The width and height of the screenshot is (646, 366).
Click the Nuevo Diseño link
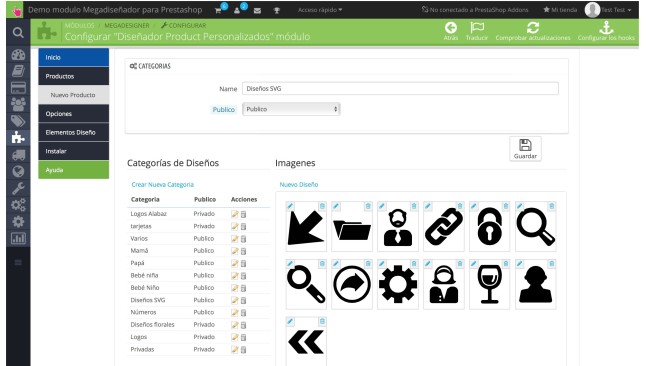coord(299,185)
